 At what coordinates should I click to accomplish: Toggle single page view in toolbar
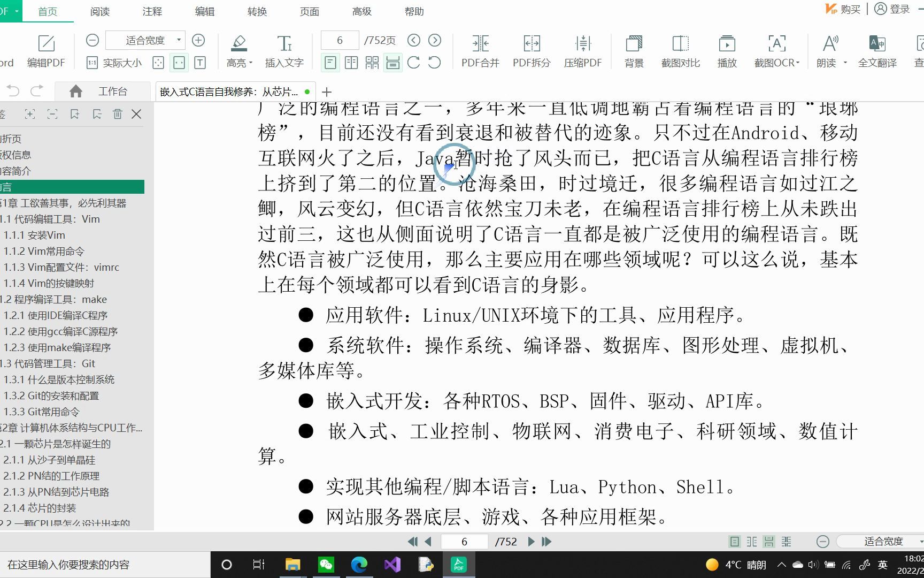330,63
